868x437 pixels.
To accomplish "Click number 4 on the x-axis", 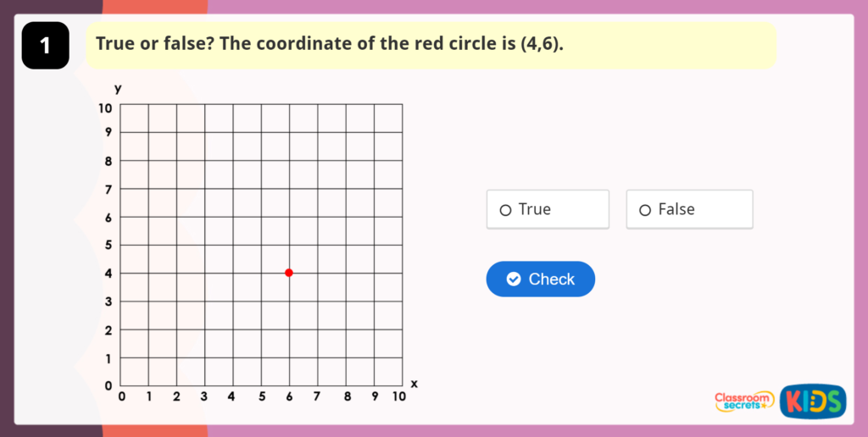I will click(232, 396).
